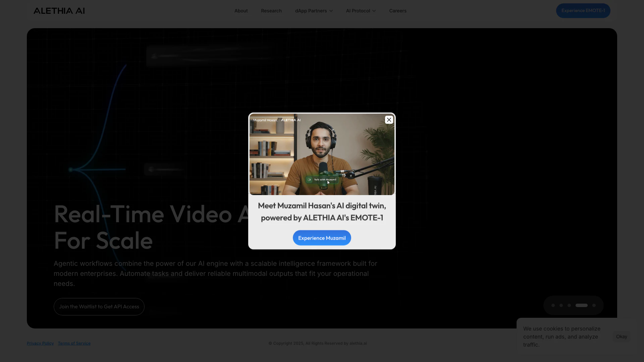Expand the AI Protocol dropdown
The image size is (644, 362).
361,11
